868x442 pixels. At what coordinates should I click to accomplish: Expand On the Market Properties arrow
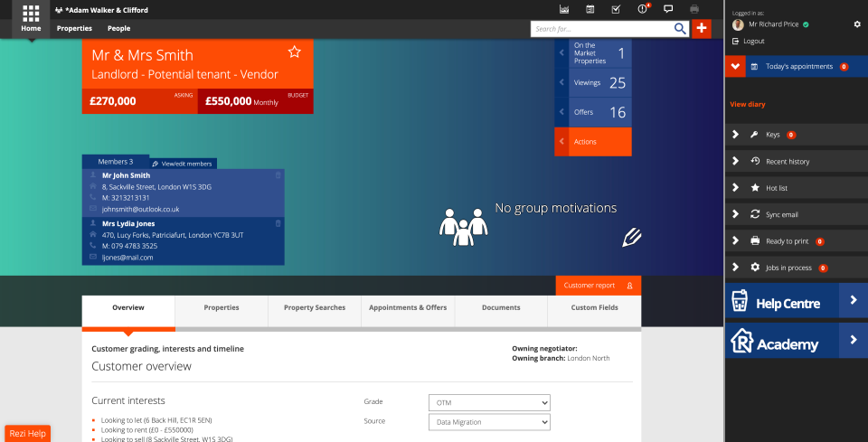(x=561, y=53)
